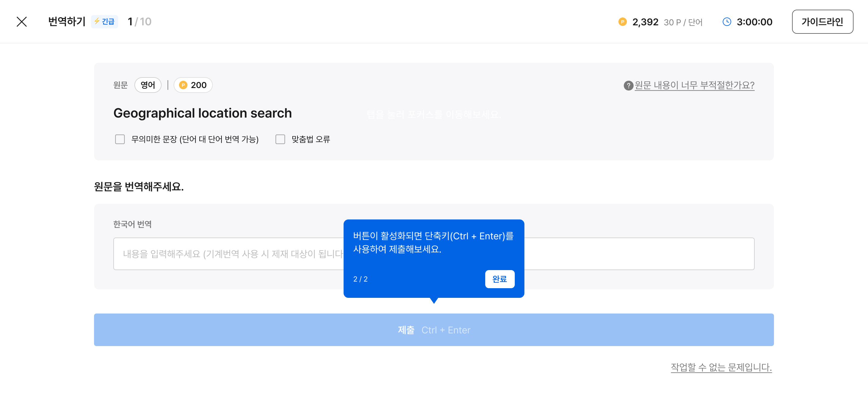Open the 원문 내용이 너무 부적절한가요? link

(x=694, y=85)
